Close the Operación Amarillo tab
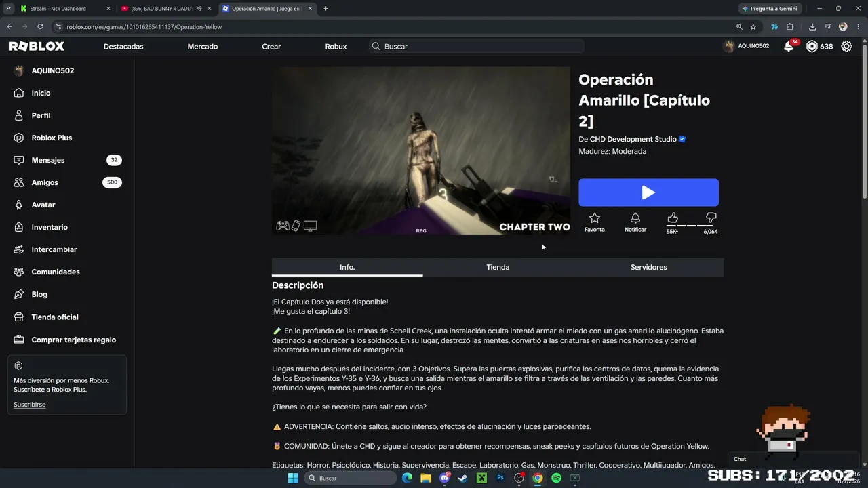Viewport: 868px width, 488px height. [311, 9]
